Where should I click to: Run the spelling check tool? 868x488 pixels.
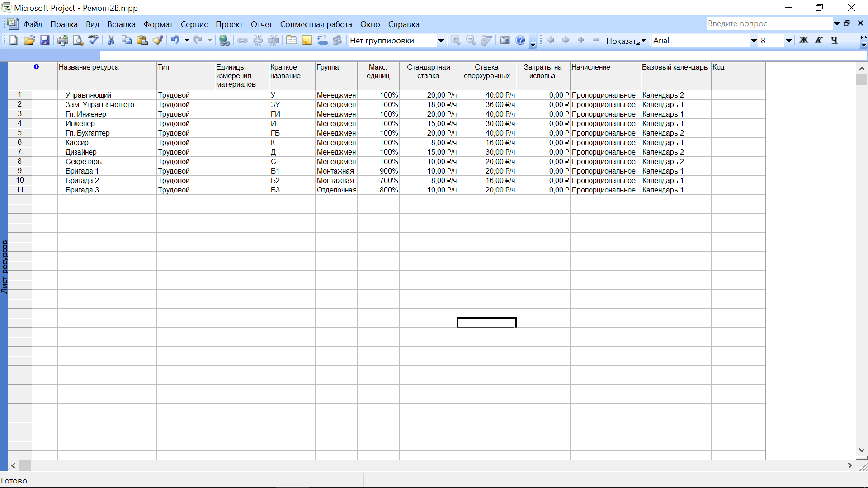(x=94, y=41)
